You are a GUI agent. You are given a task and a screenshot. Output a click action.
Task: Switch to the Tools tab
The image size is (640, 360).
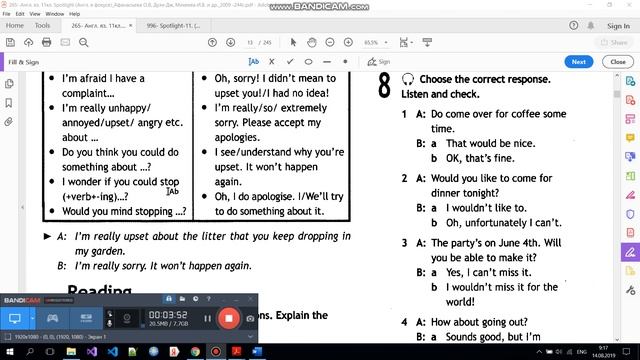tap(42, 25)
